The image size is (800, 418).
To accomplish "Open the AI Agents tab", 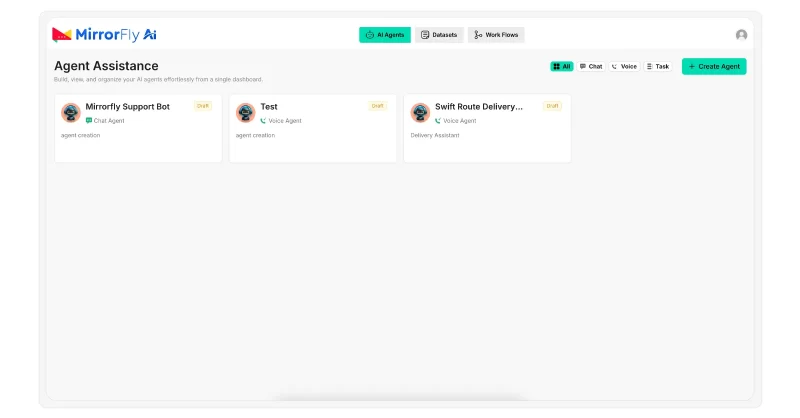I will 385,35.
